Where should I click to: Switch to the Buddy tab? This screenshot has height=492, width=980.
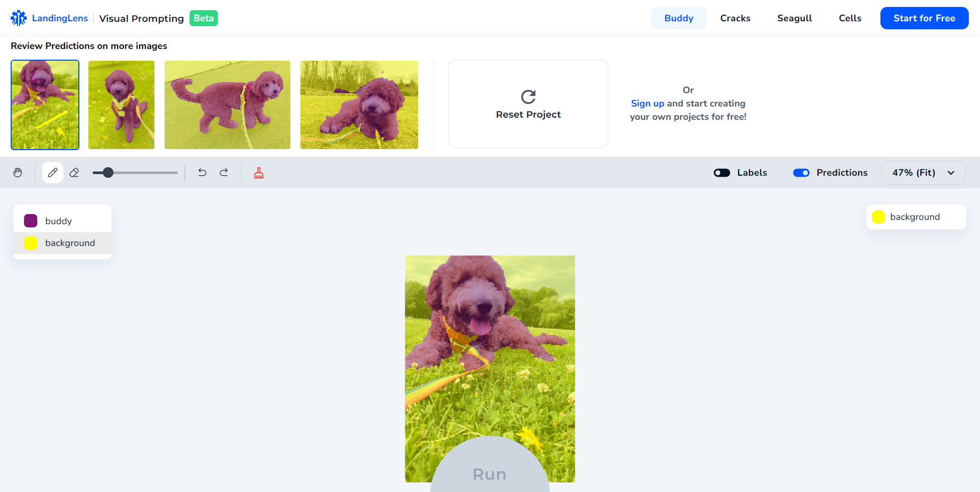(679, 18)
